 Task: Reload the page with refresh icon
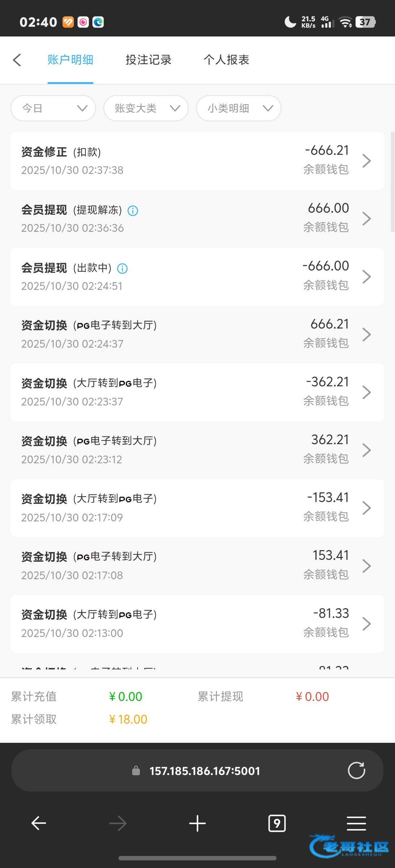[x=356, y=770]
